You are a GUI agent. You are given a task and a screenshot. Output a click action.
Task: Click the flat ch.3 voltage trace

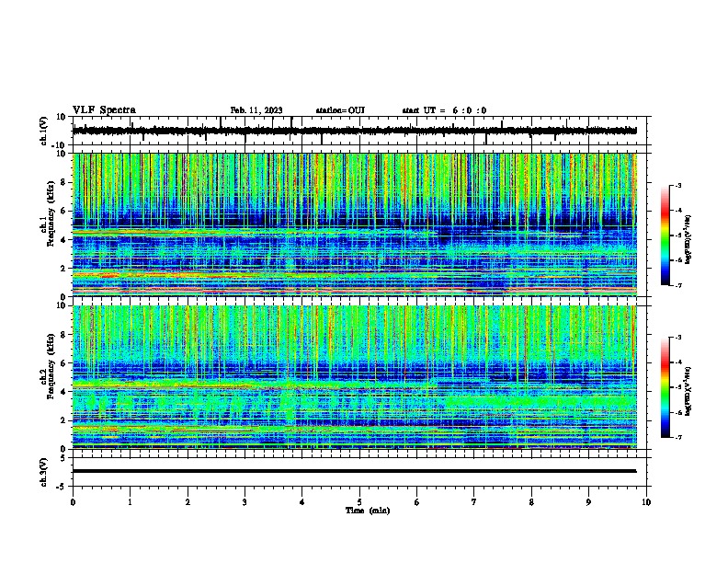tap(355, 471)
